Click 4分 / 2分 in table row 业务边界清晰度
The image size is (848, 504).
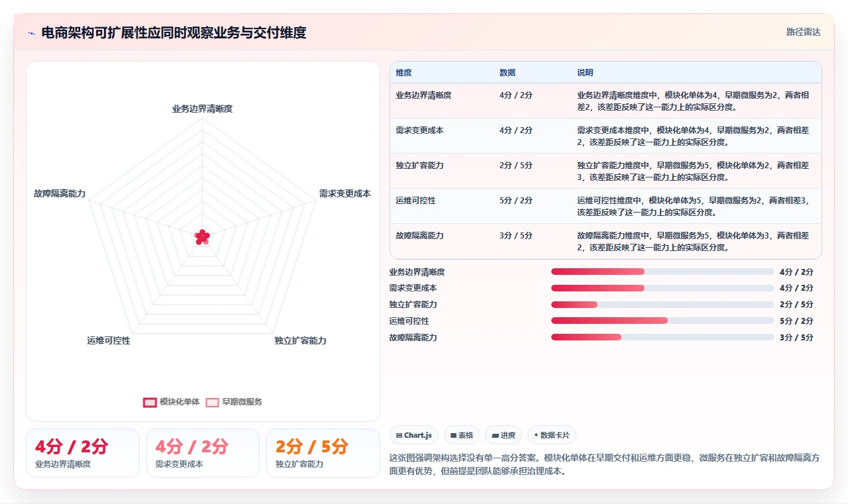point(516,95)
